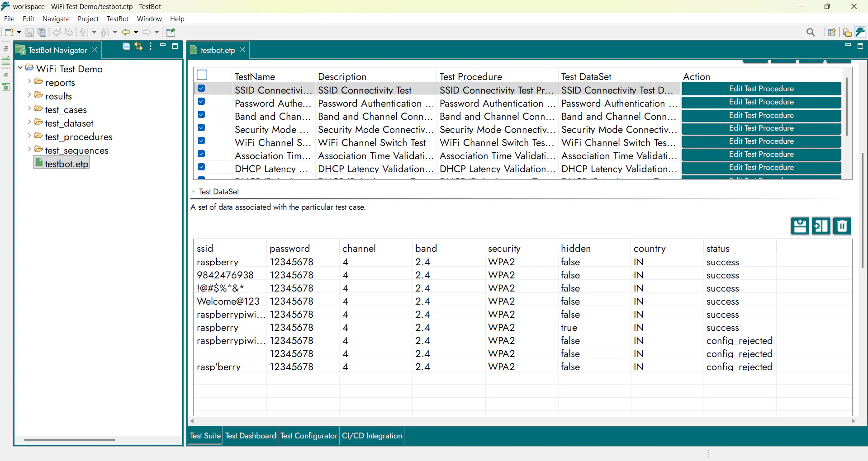Click the Next Annotation toolbar icon
The width and height of the screenshot is (868, 461).
pos(84,32)
